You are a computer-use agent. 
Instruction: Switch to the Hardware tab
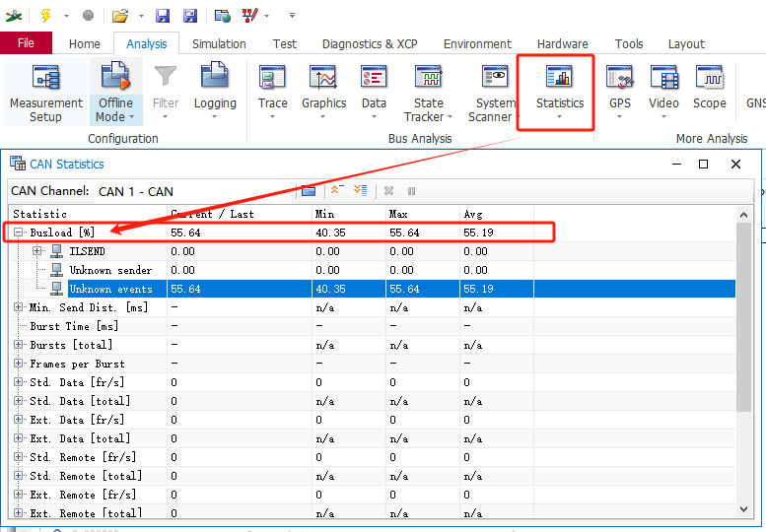pos(562,44)
